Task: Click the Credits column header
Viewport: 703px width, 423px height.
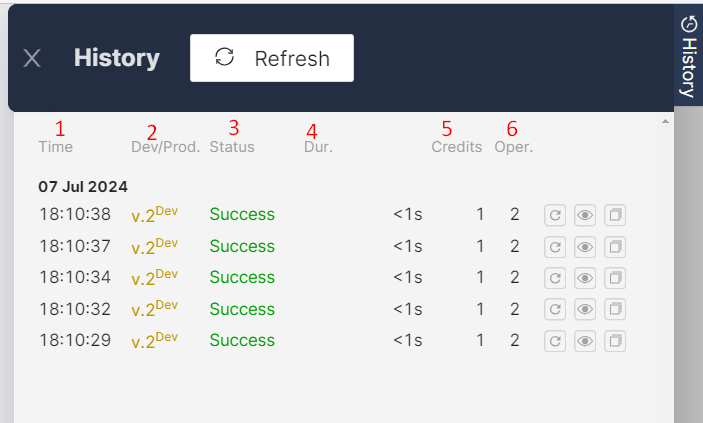Action: point(456,147)
